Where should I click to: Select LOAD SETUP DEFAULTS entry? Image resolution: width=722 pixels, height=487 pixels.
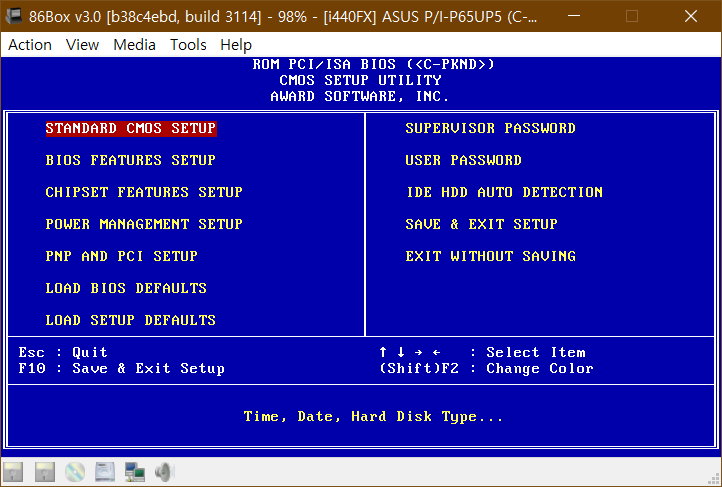tap(131, 320)
